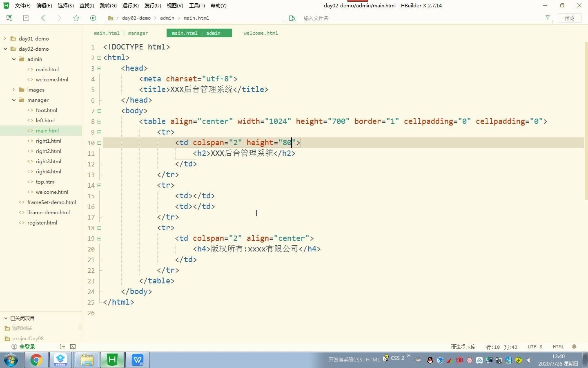Open the 工具(T) menu
This screenshot has height=368, width=588.
[197, 6]
